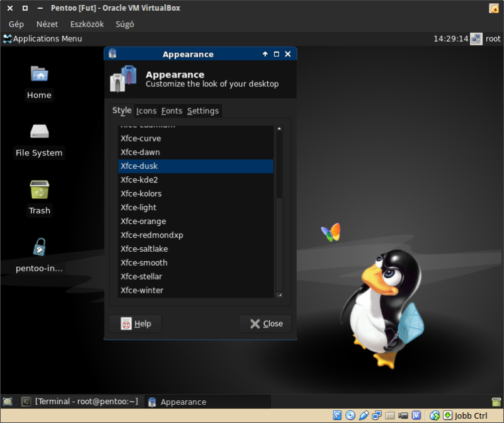Launch the pentoo-installer desktop icon
504x423 pixels.
[39, 247]
